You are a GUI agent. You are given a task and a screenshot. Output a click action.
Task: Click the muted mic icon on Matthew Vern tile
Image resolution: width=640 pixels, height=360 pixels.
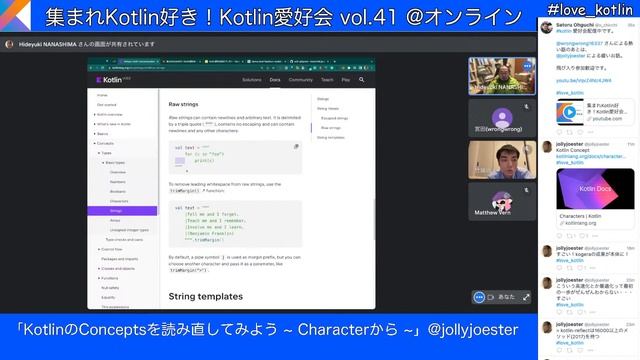pyautogui.click(x=527, y=190)
